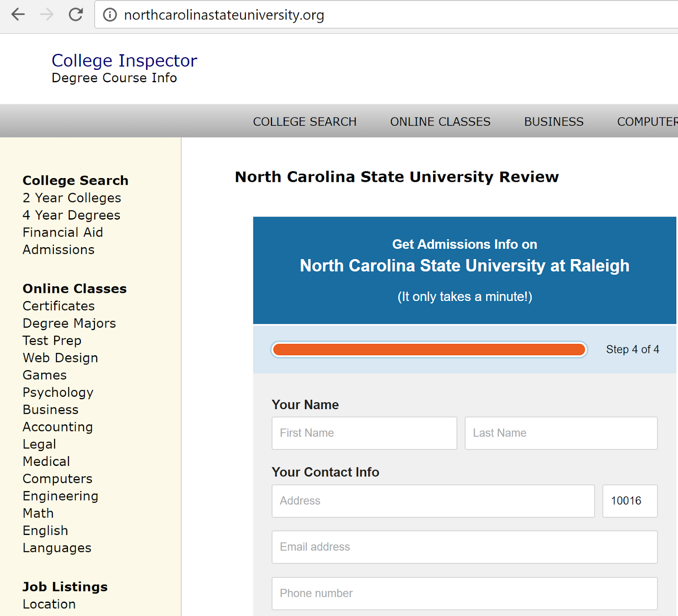
Task: Open the Accounting sidebar link
Action: pyautogui.click(x=58, y=427)
